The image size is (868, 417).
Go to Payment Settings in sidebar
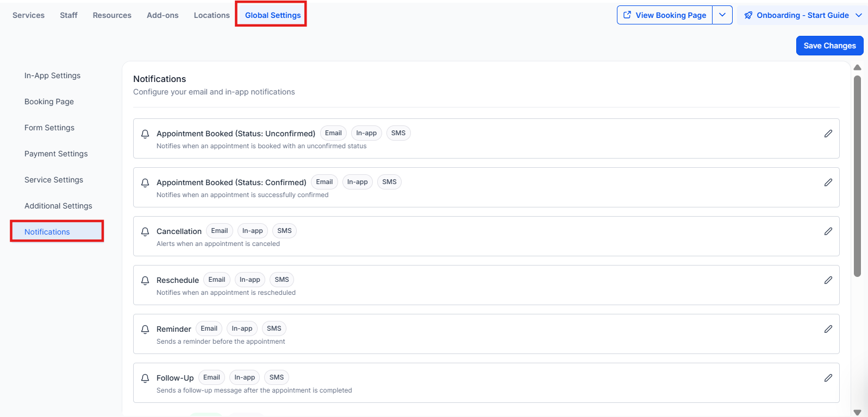tap(56, 154)
